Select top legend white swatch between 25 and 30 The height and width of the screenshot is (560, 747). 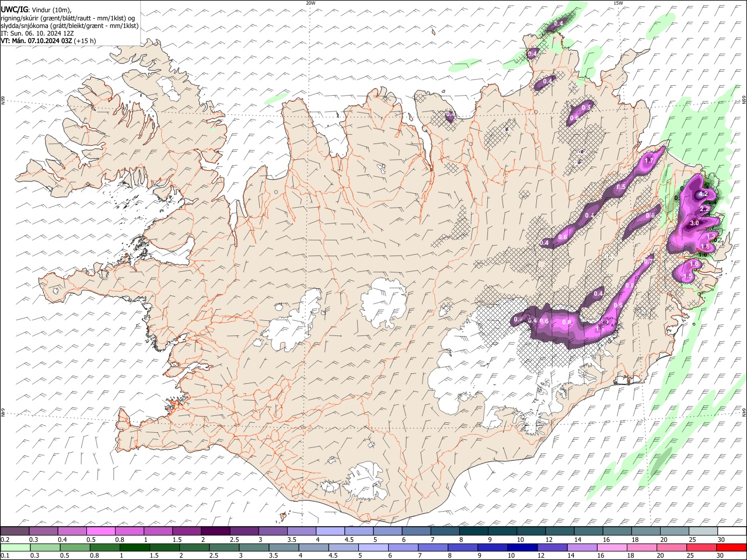coord(703,531)
